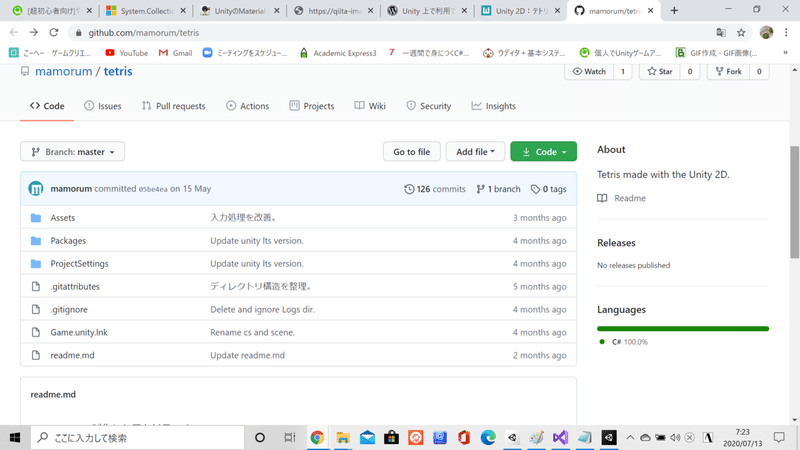The height and width of the screenshot is (450, 800).
Task: Open the Academic Express3 bookmark
Action: coord(338,53)
